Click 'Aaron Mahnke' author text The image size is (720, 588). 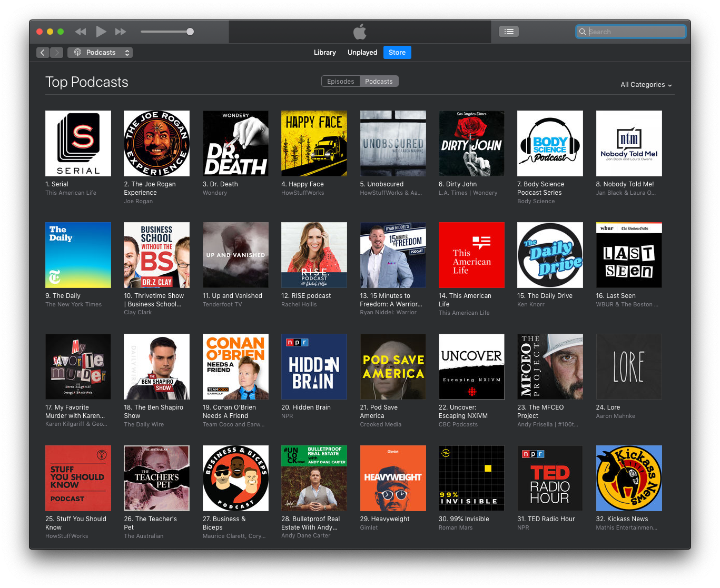[616, 416]
